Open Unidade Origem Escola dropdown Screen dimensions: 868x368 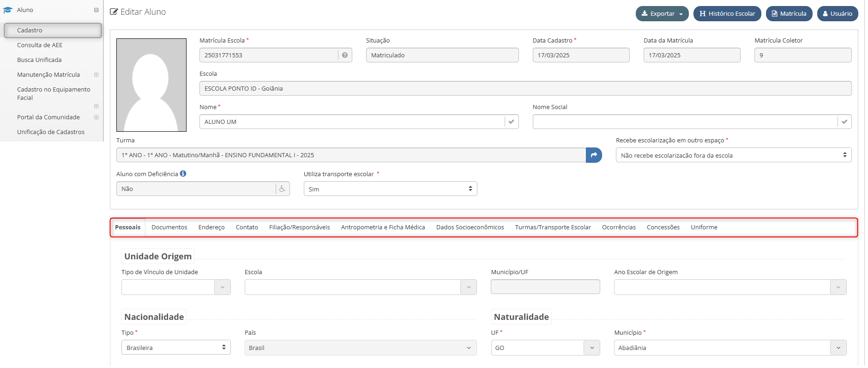361,287
